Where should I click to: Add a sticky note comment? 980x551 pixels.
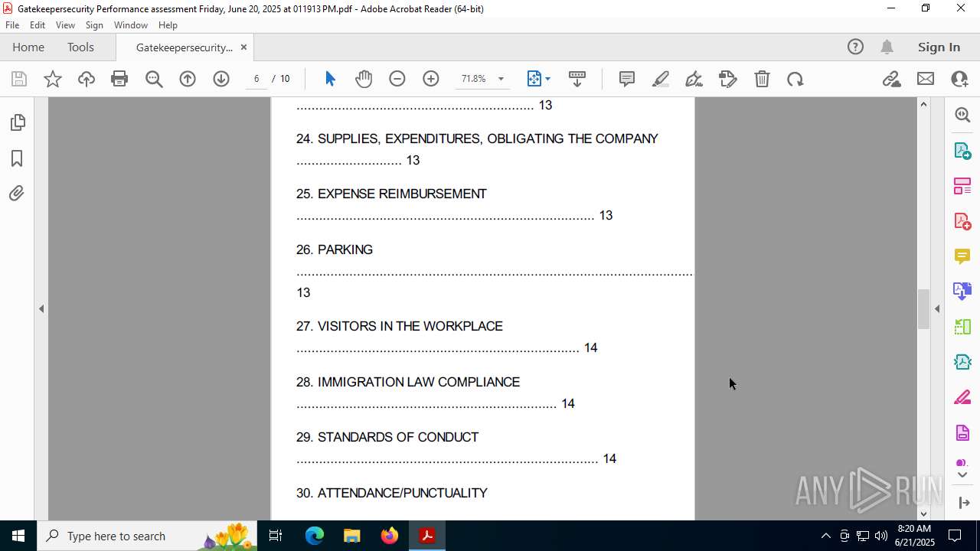[x=627, y=79]
